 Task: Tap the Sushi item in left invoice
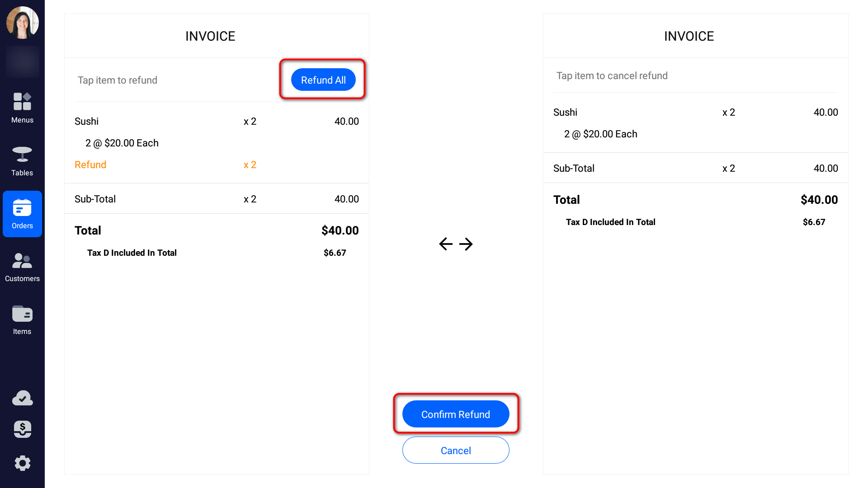217,121
